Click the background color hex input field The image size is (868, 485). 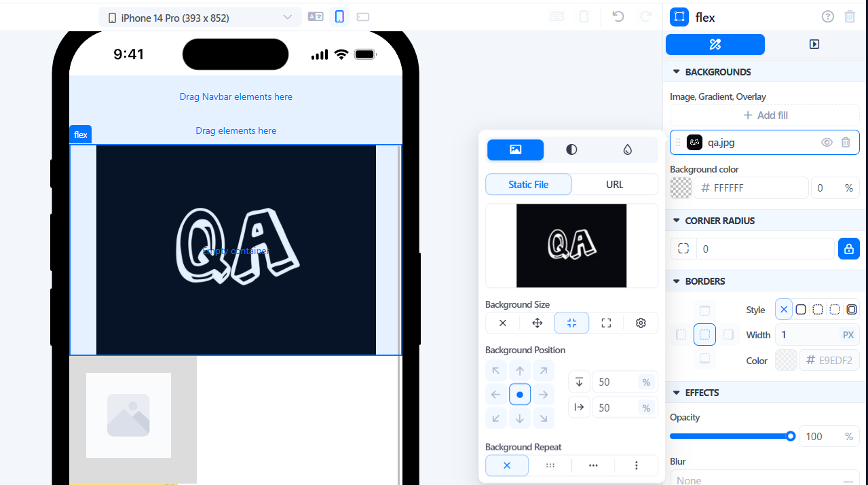pos(751,188)
